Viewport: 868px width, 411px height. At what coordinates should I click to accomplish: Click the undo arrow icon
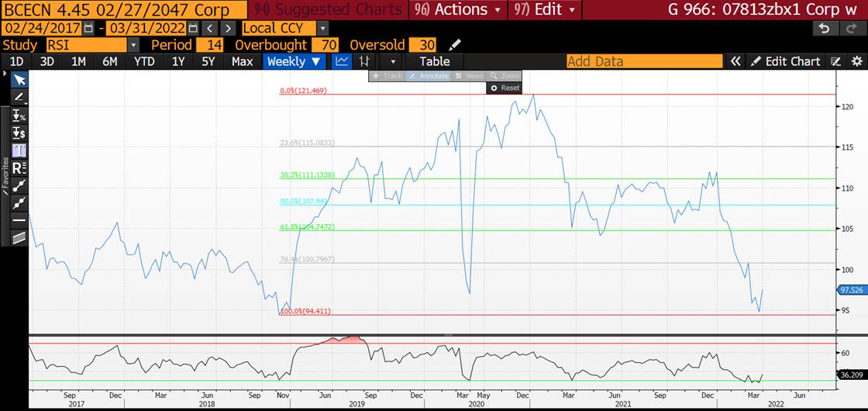(x=825, y=28)
